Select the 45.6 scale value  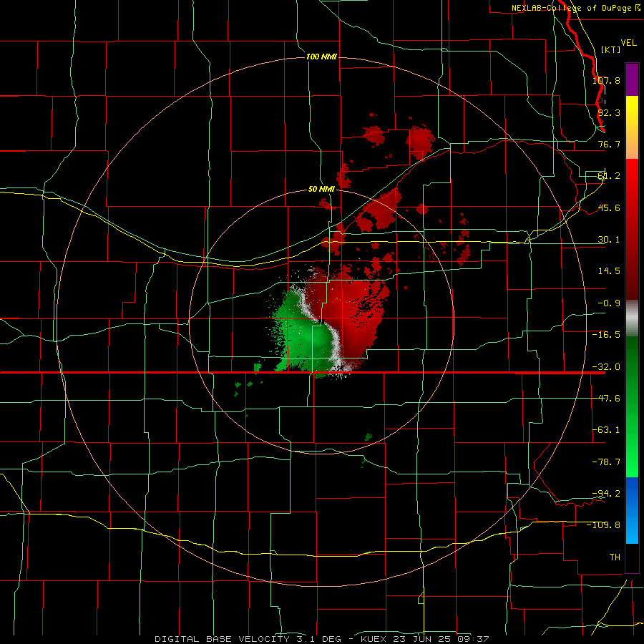pos(609,208)
